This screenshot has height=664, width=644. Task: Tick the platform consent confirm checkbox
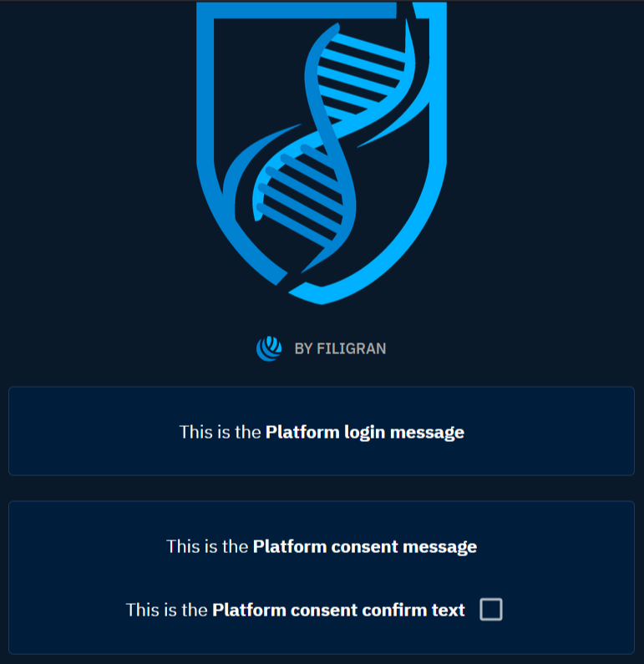click(x=491, y=610)
